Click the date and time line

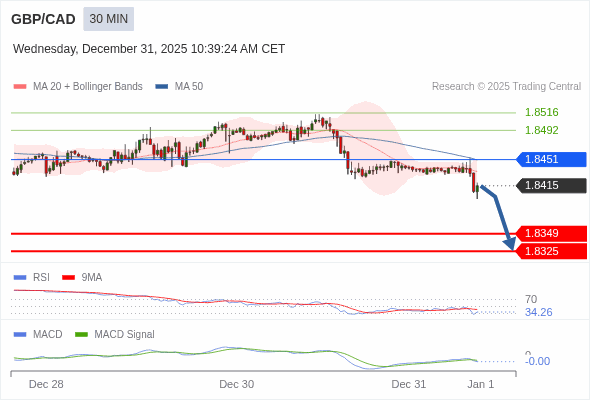tap(149, 49)
